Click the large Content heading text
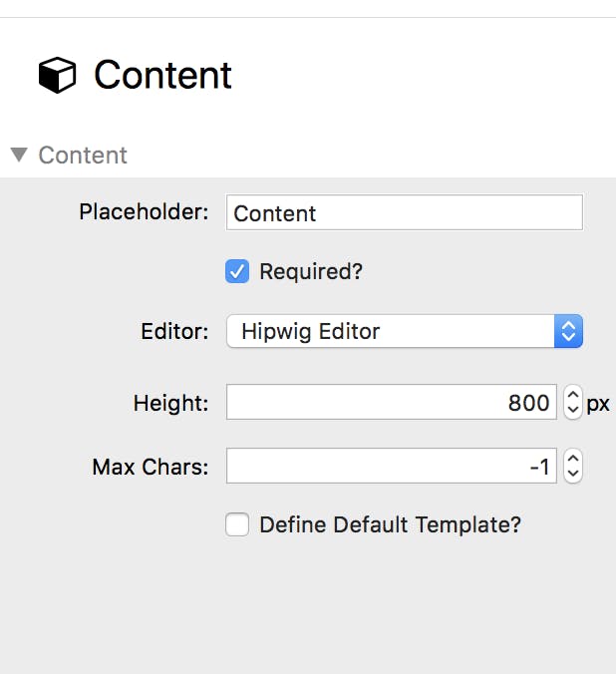Viewport: 616px width, 674px height. (162, 76)
